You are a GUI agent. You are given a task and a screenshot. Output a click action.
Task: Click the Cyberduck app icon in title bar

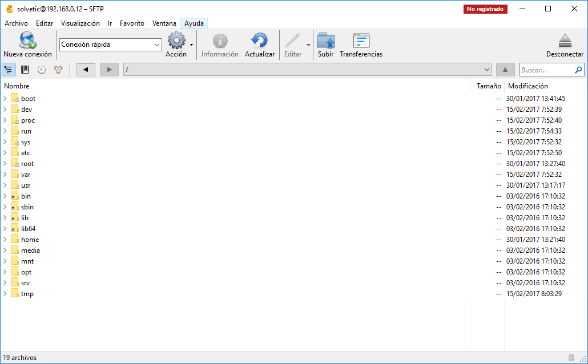[x=10, y=9]
